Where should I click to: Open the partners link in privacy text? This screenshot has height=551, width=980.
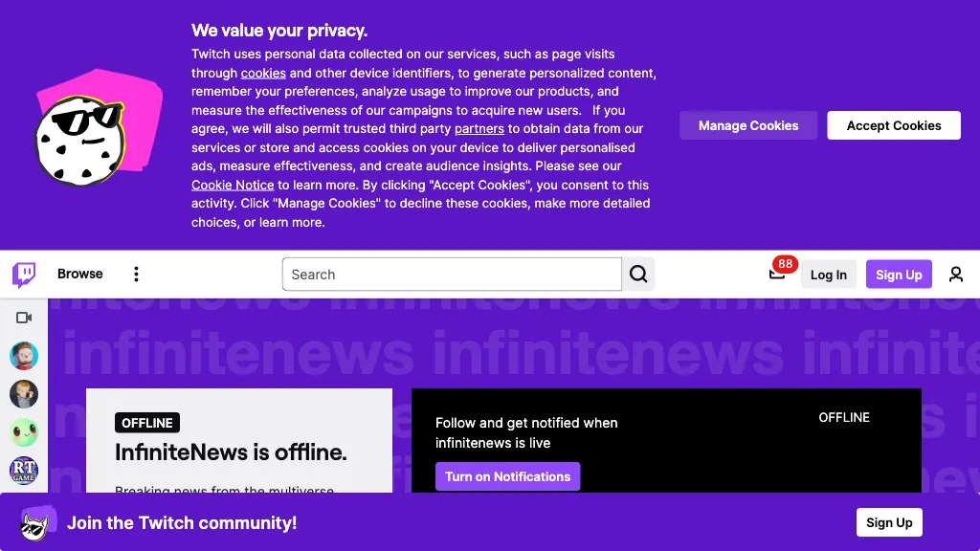(x=479, y=129)
